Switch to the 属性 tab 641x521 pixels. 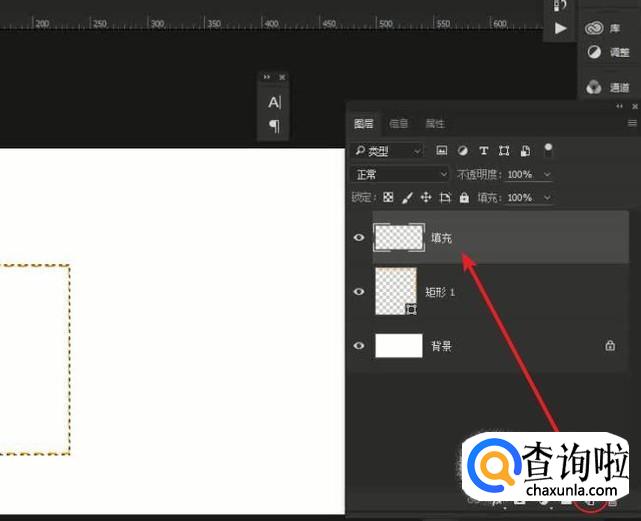(435, 124)
